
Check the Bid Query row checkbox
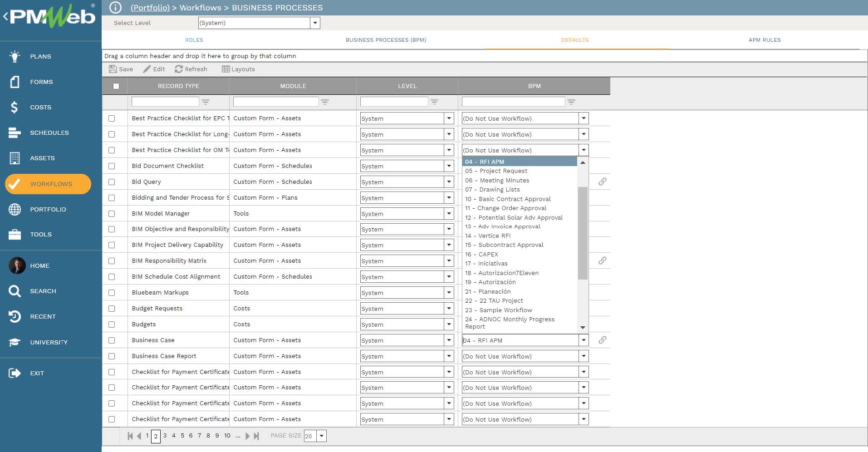tap(112, 182)
